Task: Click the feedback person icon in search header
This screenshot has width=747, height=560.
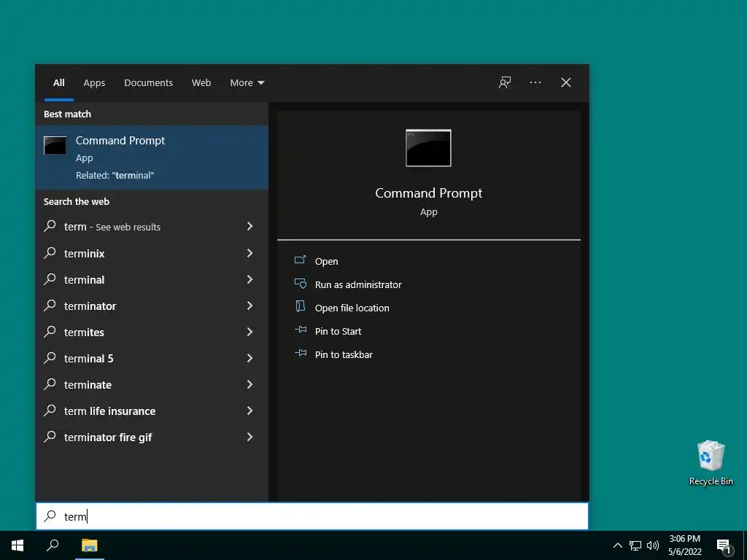Action: click(x=505, y=83)
